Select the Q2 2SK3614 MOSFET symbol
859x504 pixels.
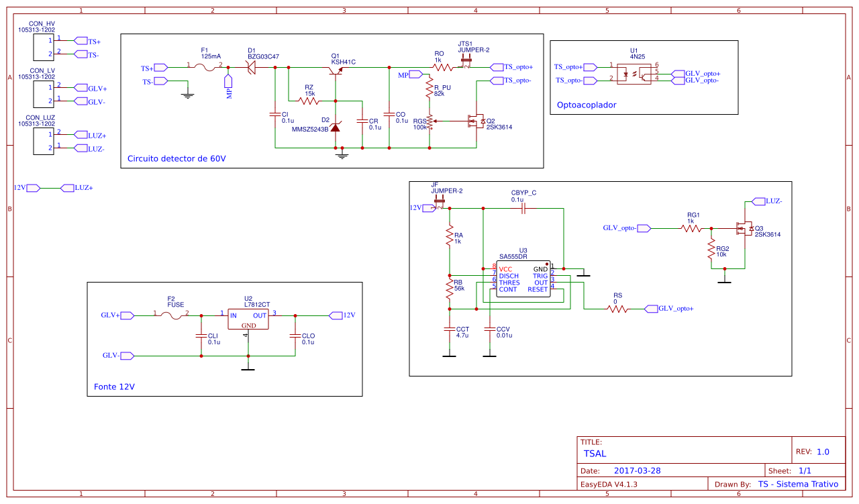tap(477, 121)
